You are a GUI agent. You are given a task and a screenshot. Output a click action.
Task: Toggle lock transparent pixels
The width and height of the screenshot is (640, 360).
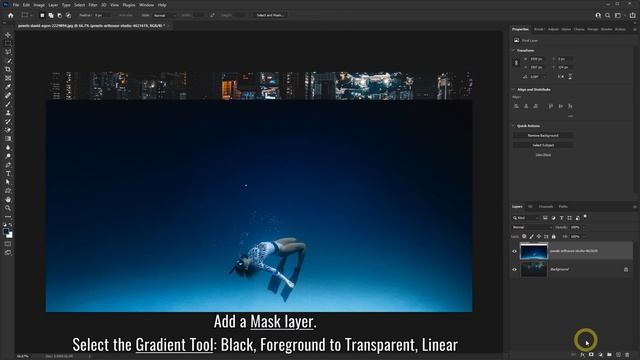[x=524, y=236]
